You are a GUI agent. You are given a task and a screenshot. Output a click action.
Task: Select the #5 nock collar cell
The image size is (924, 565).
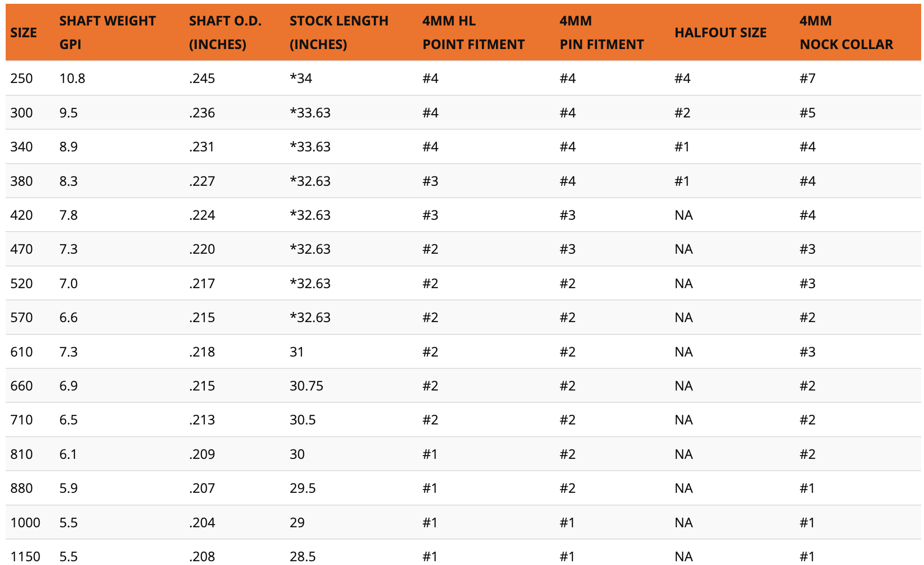click(x=807, y=113)
